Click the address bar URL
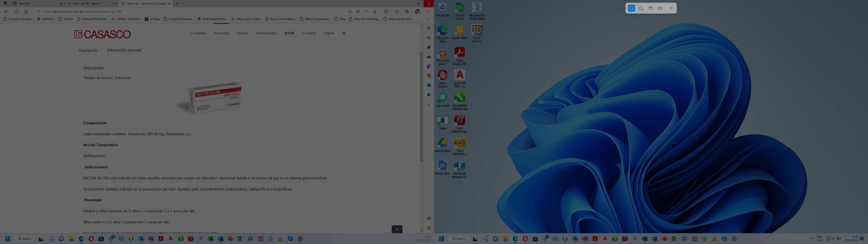Screen dimensions: 868x244 (83, 12)
